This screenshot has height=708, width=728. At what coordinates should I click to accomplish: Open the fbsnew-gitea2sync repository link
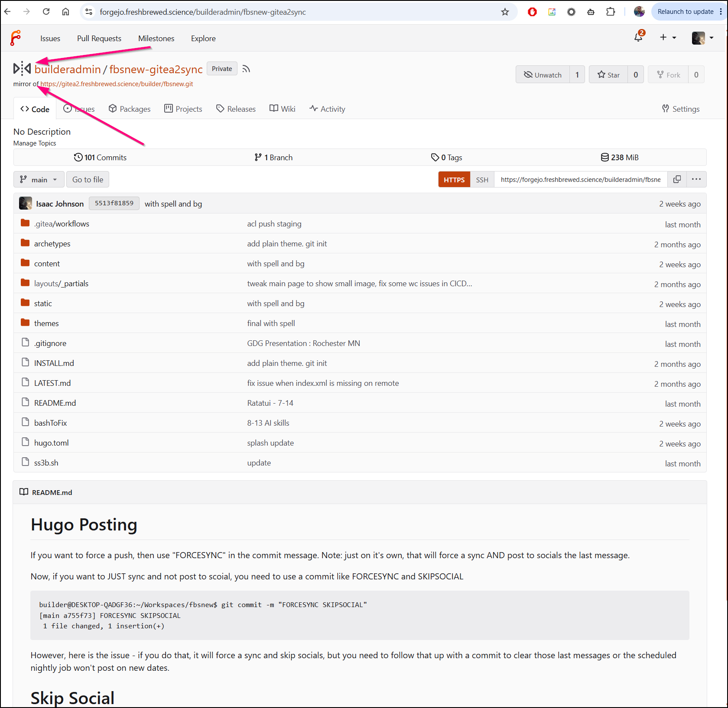(156, 69)
